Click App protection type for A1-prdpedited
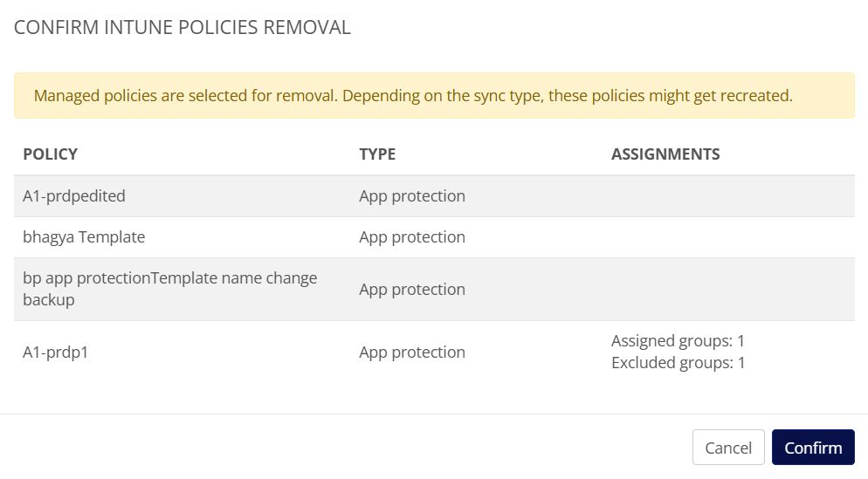The image size is (868, 479). coord(412,196)
